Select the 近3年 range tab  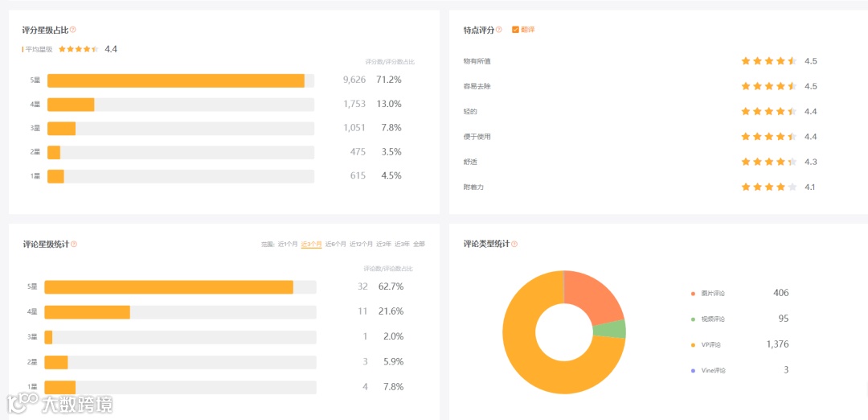402,244
